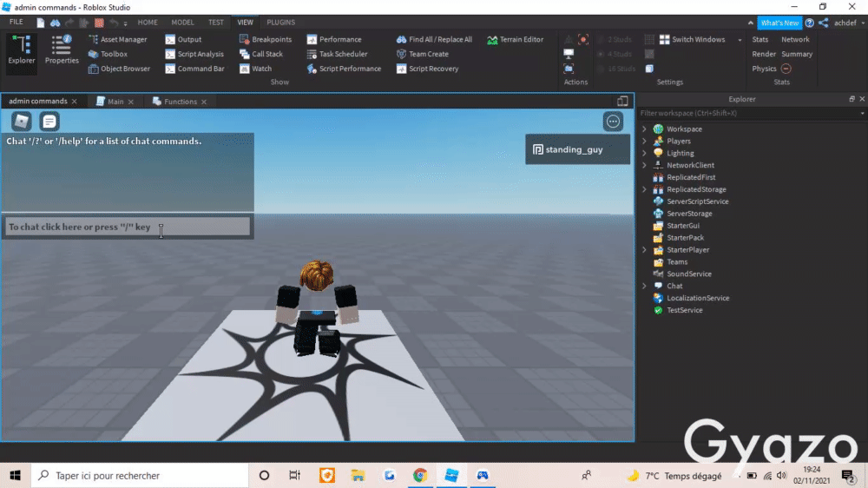868x488 pixels.
Task: Click the chat input bar
Action: point(128,227)
